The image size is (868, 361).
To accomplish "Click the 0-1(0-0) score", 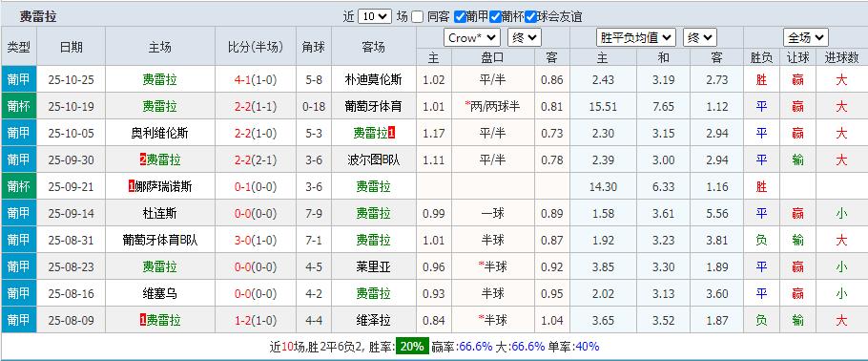I will click(256, 186).
